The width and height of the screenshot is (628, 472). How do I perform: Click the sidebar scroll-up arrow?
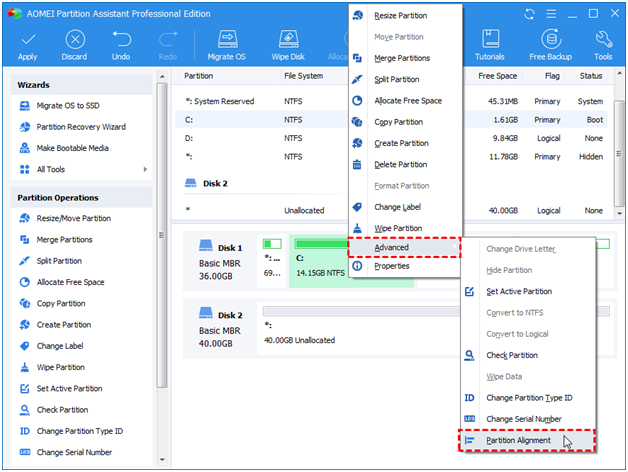pyautogui.click(x=162, y=76)
